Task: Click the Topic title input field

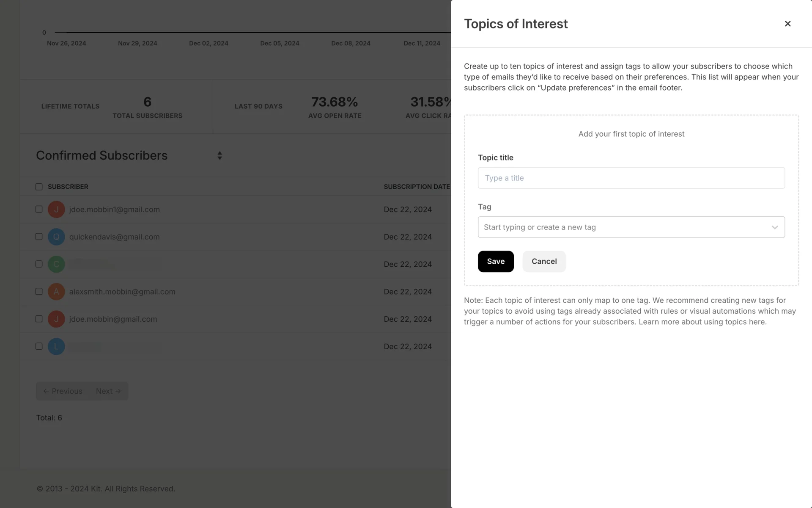Action: (x=631, y=178)
